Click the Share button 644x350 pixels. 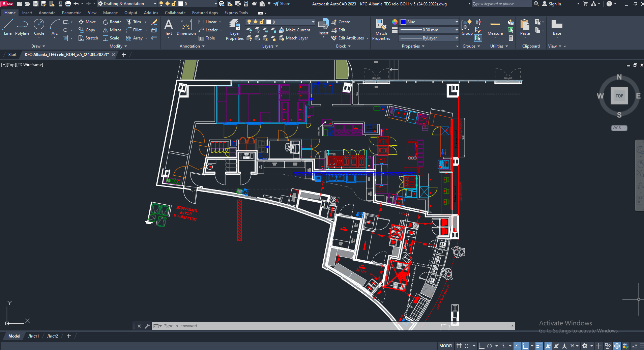point(282,4)
